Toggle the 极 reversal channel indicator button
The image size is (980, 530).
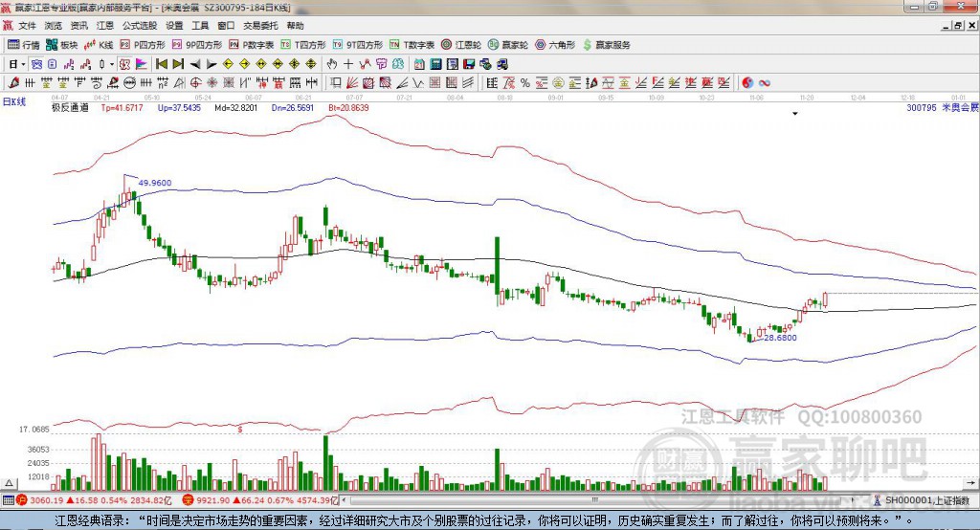(124, 64)
